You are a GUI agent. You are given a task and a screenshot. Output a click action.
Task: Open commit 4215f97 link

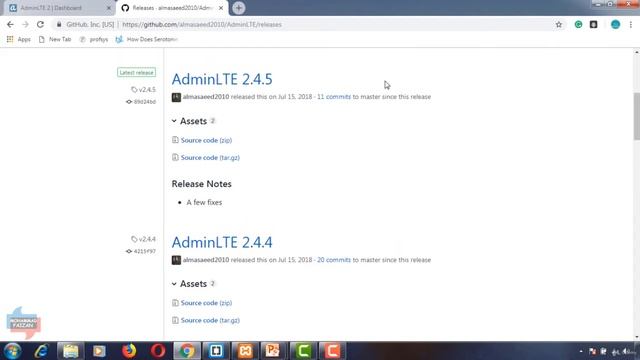point(141,251)
